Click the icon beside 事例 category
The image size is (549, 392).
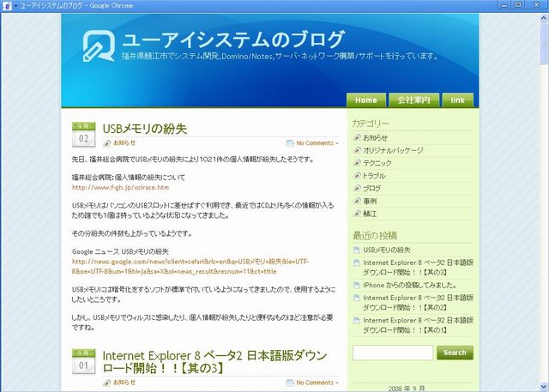pyautogui.click(x=357, y=201)
